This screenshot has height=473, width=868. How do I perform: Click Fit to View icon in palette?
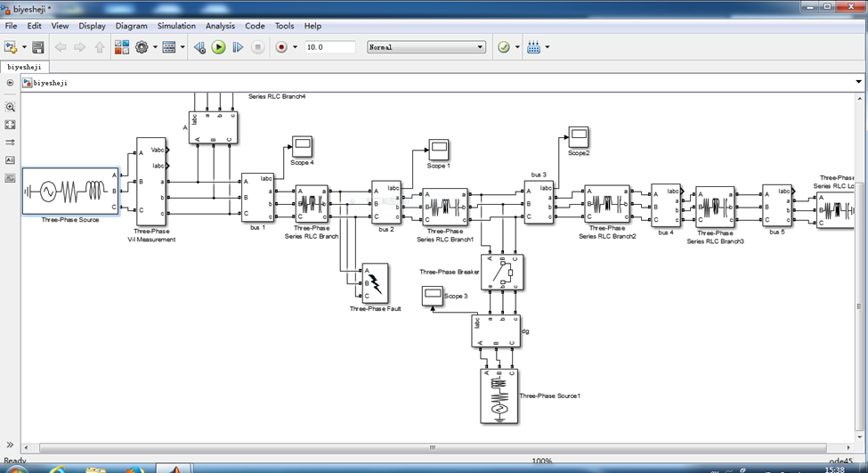click(10, 125)
